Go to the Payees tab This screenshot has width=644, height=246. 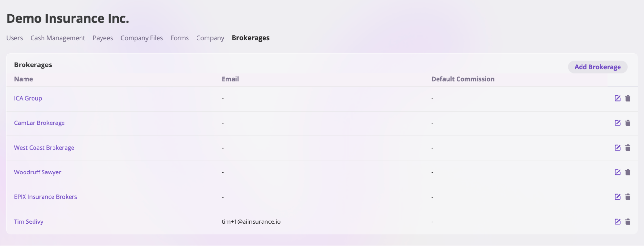pos(103,38)
